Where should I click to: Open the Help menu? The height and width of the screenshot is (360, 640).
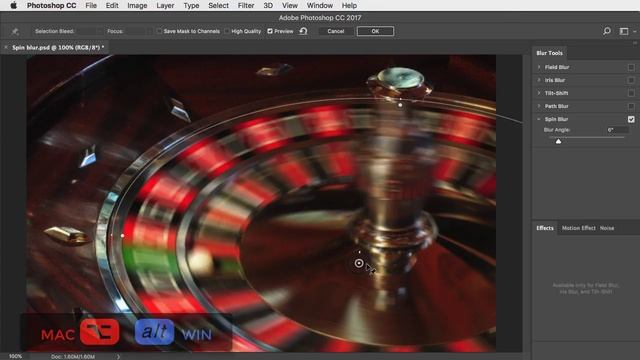pyautogui.click(x=349, y=5)
